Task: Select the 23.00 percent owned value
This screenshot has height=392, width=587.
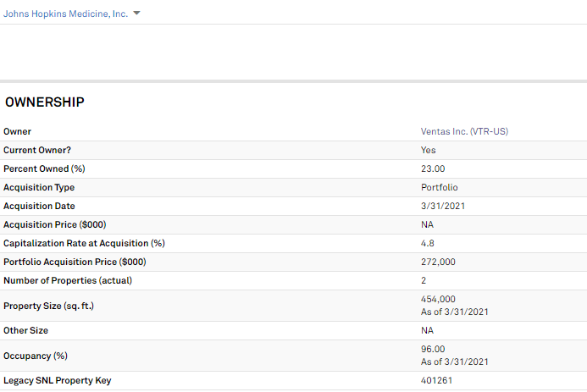Action: point(433,168)
